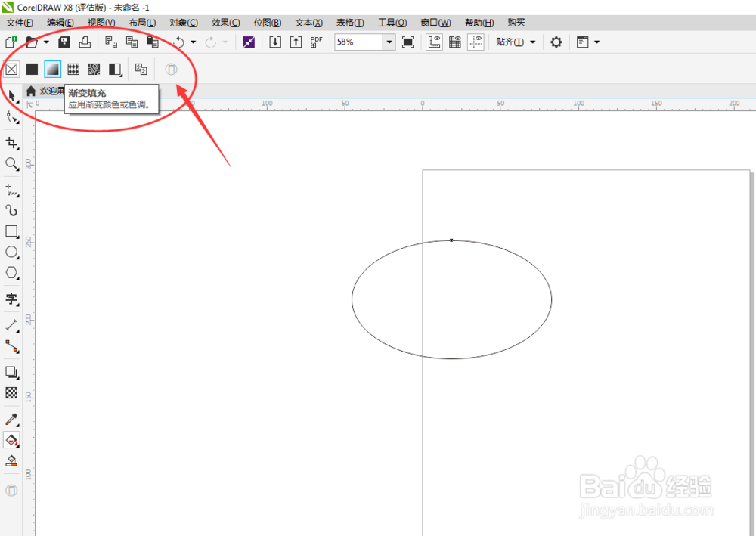
Task: Click the application launcher icon
Action: [582, 42]
